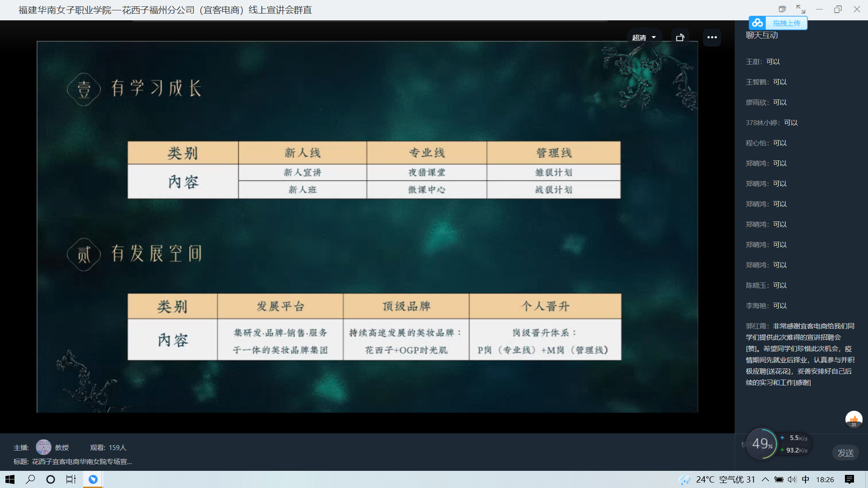The width and height of the screenshot is (868, 488).
Task: Click the 拖拽上传 upload label
Action: pos(787,23)
